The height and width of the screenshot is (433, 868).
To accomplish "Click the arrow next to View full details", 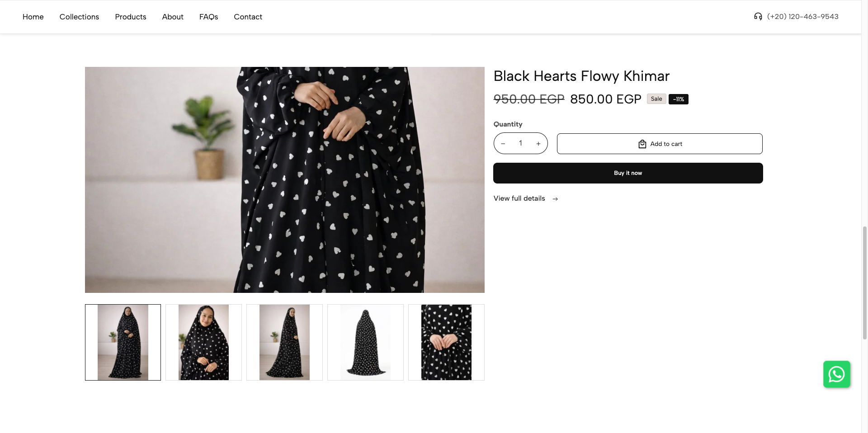I will (555, 199).
